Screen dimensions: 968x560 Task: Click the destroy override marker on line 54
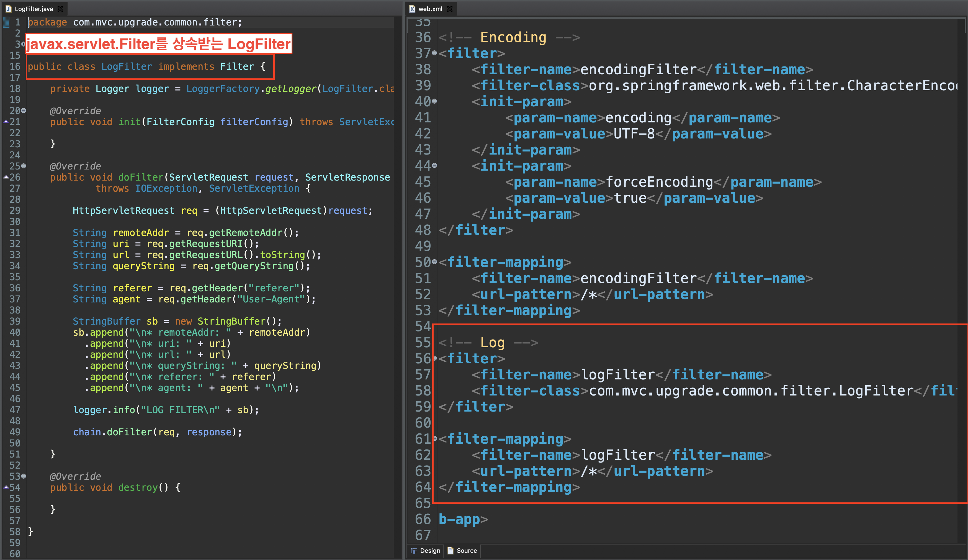click(6, 487)
